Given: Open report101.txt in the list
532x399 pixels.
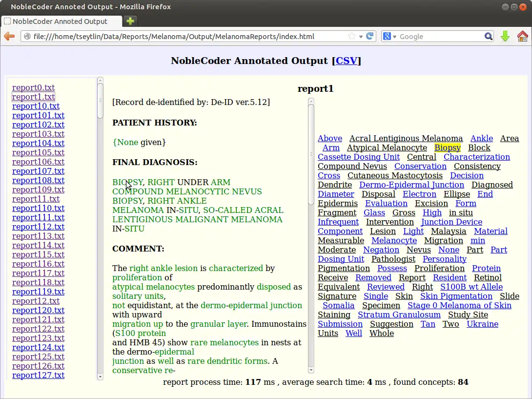Looking at the screenshot, I should pos(39,115).
